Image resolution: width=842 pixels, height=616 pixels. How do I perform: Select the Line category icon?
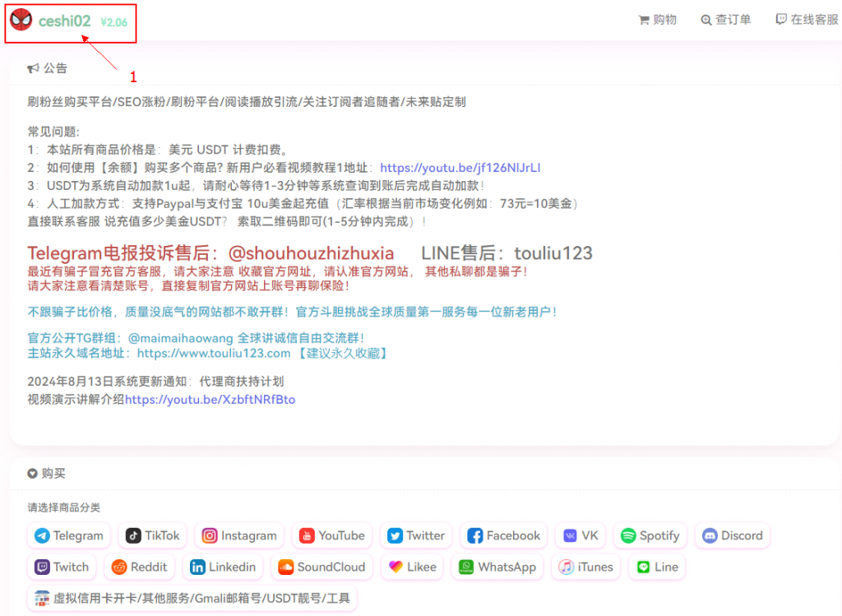point(643,567)
